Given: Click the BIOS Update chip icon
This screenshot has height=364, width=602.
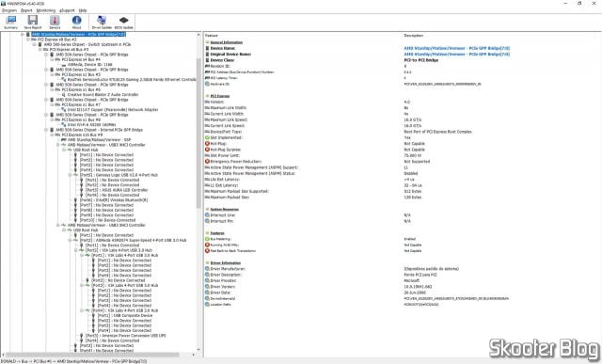Looking at the screenshot, I should point(123,20).
